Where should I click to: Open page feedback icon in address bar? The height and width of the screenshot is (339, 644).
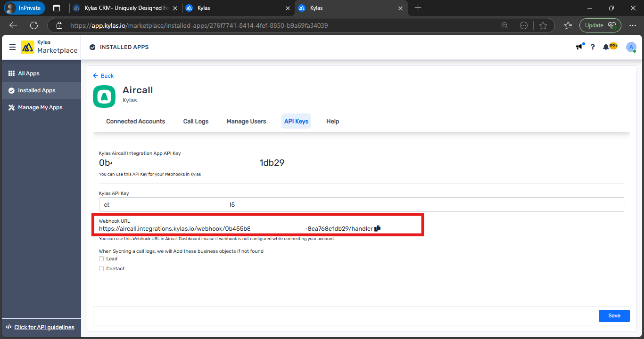tap(524, 25)
